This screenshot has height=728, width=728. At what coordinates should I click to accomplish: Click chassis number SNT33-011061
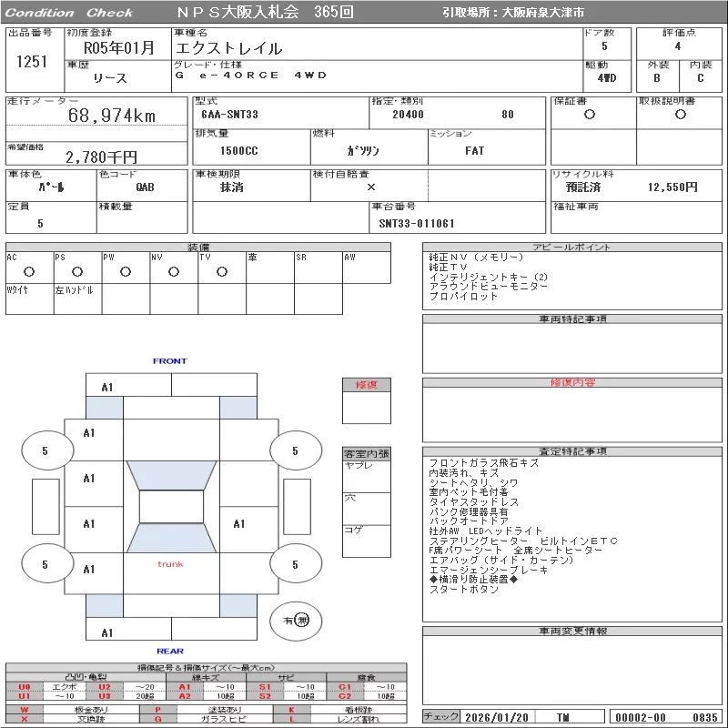click(x=417, y=223)
